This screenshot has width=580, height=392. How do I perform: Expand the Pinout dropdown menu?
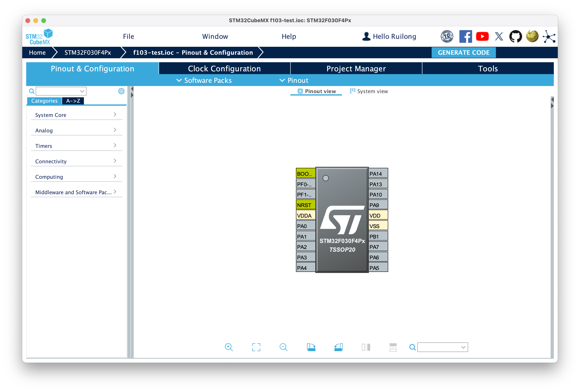[294, 80]
